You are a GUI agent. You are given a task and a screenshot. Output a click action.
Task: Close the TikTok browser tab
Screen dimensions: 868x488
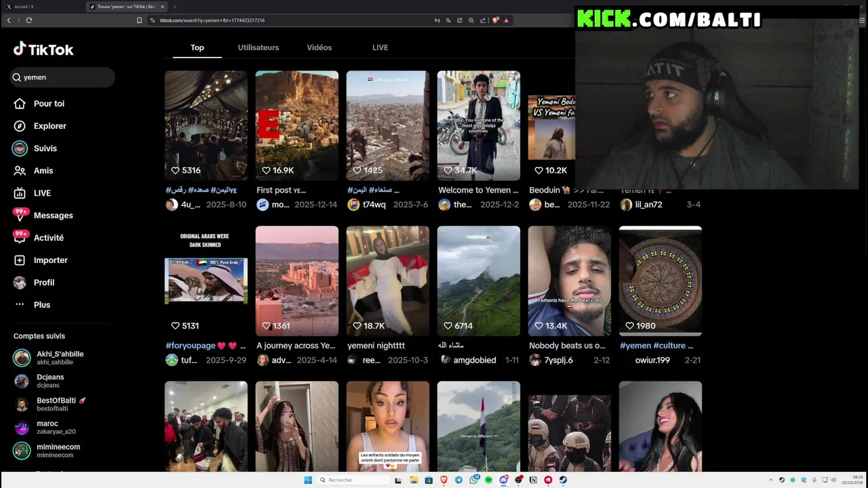162,7
